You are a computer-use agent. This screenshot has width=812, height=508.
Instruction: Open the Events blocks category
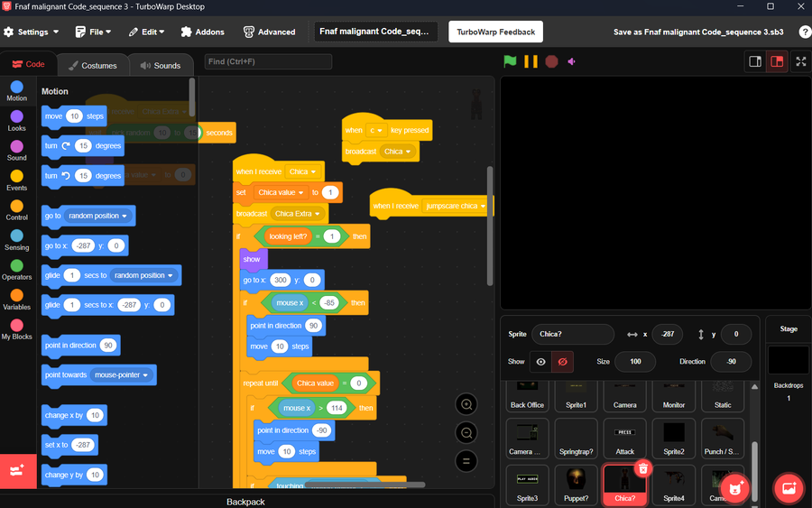coord(16,180)
